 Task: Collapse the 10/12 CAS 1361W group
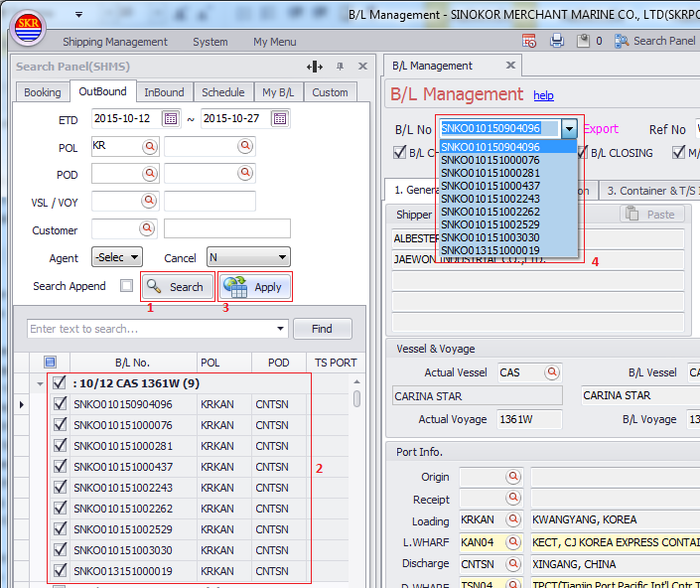[40, 384]
